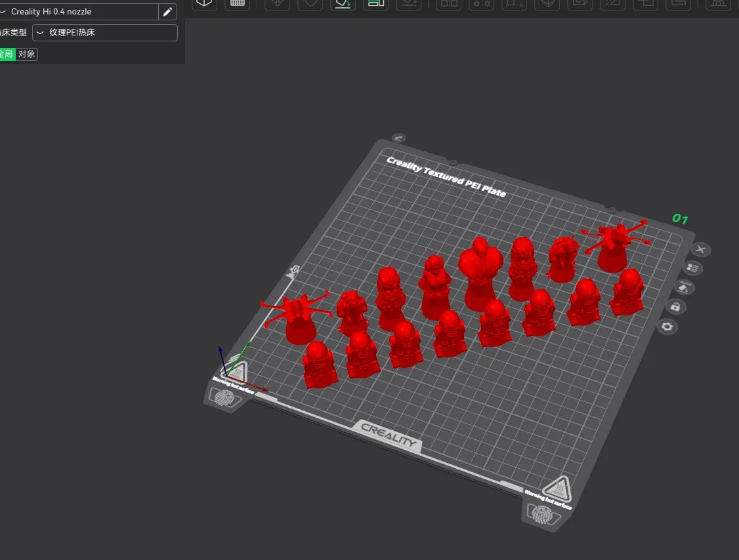The image size is (739, 560).
Task: Switch to 全局 (global) settings mode
Action: pos(6,54)
